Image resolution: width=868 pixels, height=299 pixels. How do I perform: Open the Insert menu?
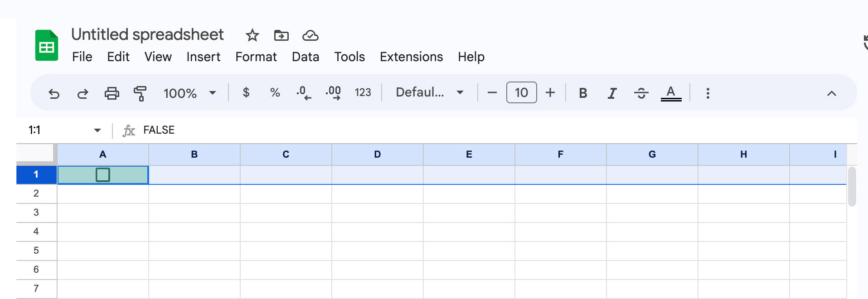(x=203, y=57)
